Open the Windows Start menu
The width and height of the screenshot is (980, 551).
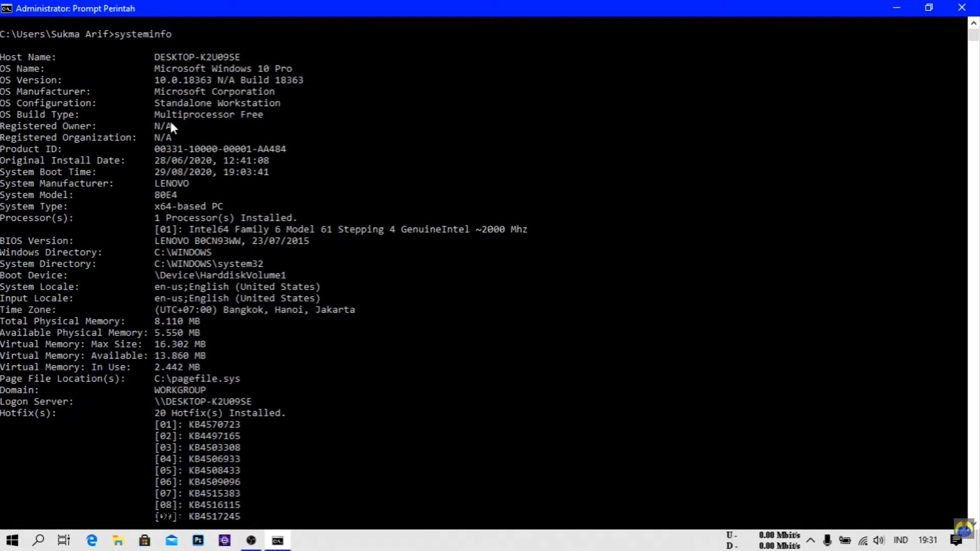pos(12,540)
